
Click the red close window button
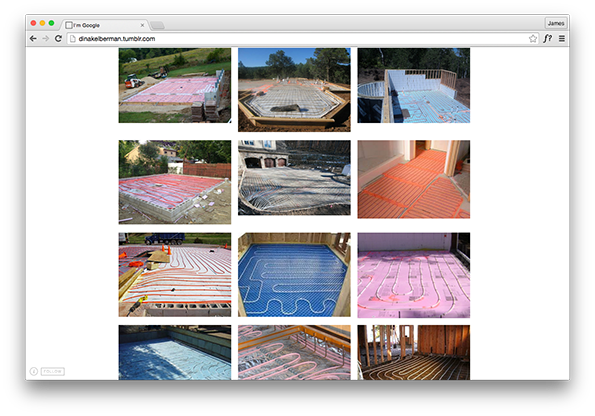33,23
